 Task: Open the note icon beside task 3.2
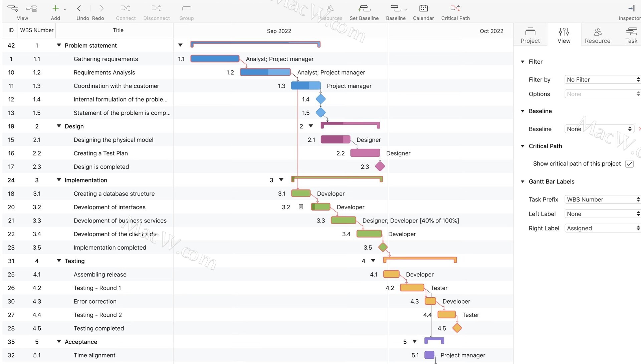point(301,207)
